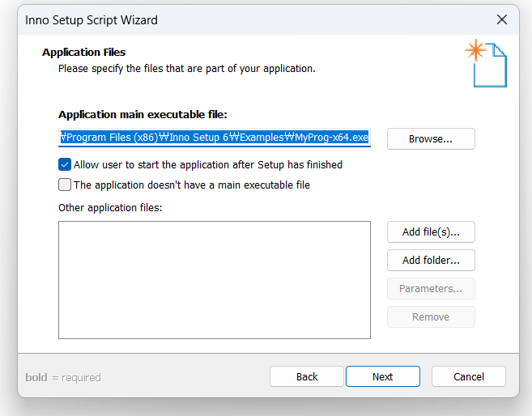Click the Remove button

click(431, 316)
